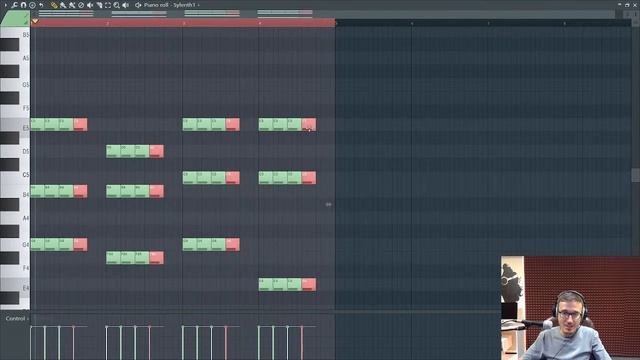This screenshot has height=360, width=640.
Task: Select the red G4 note in bar 1
Action: pyautogui.click(x=80, y=244)
